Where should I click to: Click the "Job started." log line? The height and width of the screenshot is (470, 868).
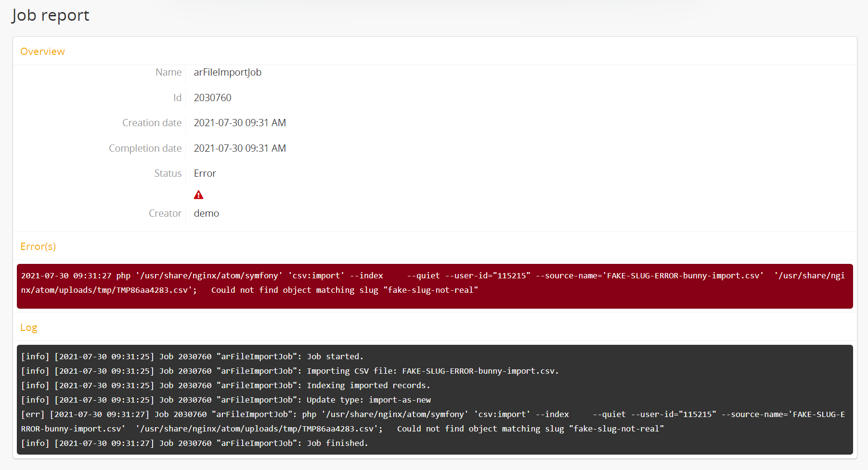pyautogui.click(x=192, y=357)
